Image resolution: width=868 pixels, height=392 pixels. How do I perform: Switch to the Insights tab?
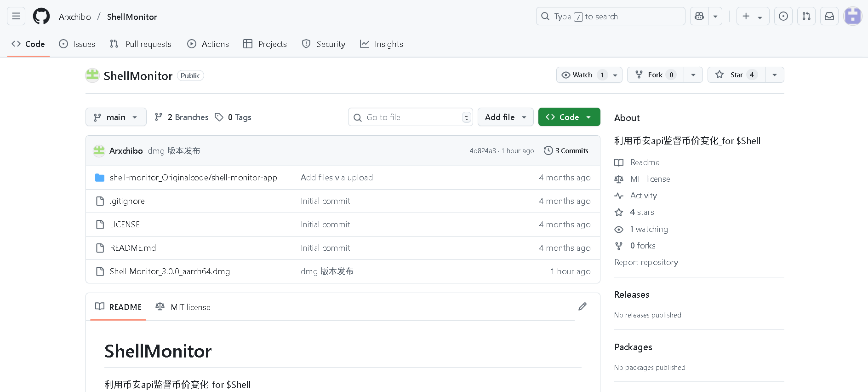tap(382, 44)
